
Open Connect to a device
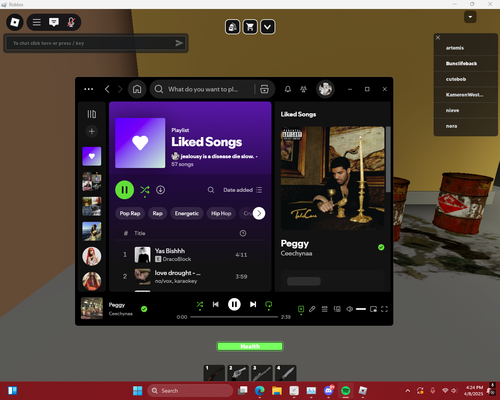(337, 309)
